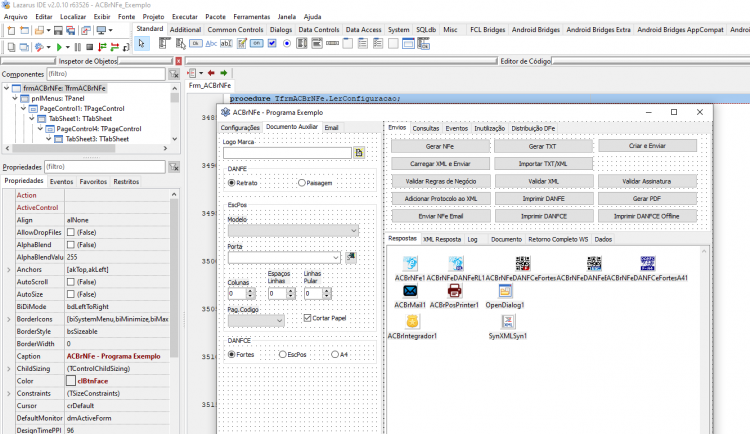Click the Save file floppy icon
750x434 pixels.
(58, 31)
